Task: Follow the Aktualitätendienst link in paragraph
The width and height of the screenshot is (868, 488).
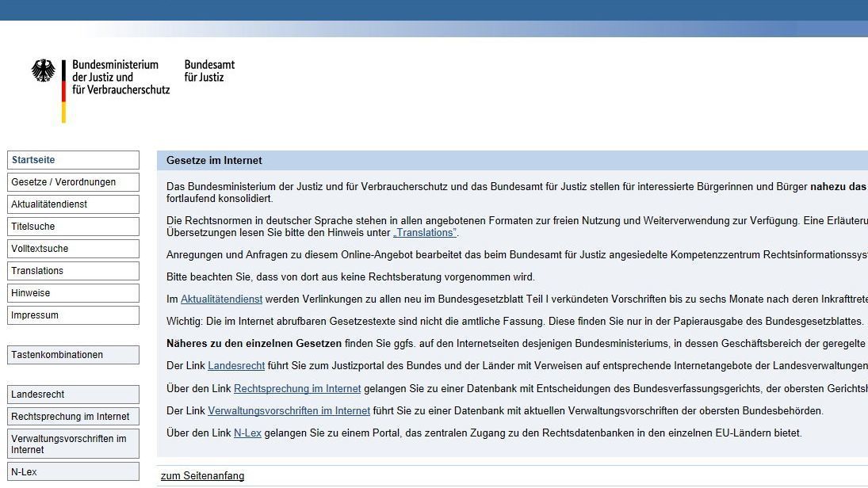Action: pyautogui.click(x=221, y=299)
